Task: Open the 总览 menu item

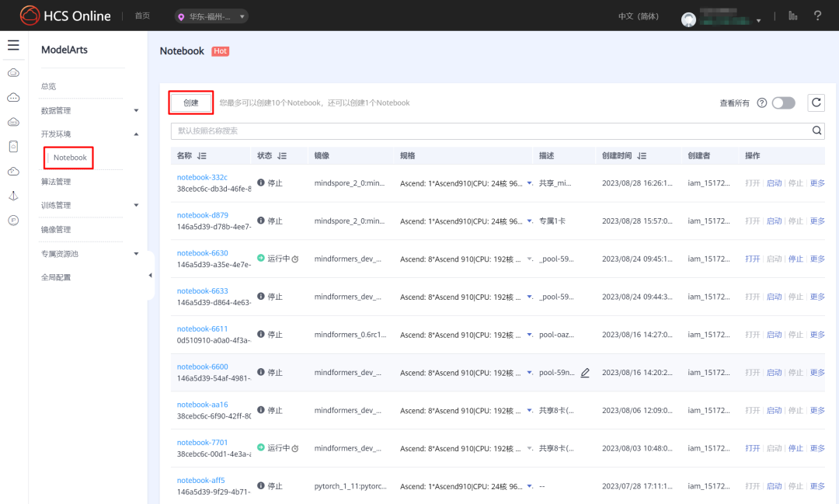Action: point(49,86)
